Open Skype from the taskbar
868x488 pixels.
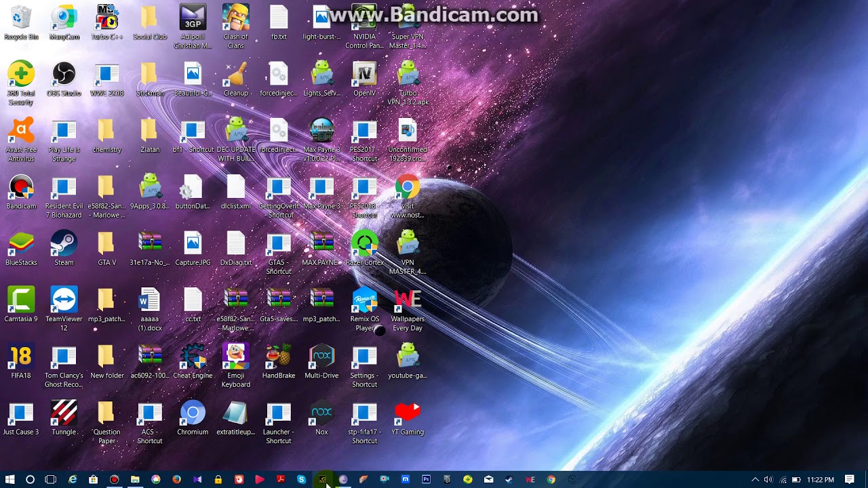point(301,479)
